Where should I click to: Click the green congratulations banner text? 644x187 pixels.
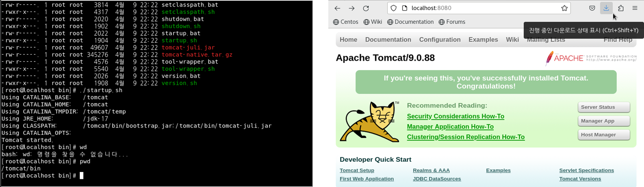coord(486,82)
